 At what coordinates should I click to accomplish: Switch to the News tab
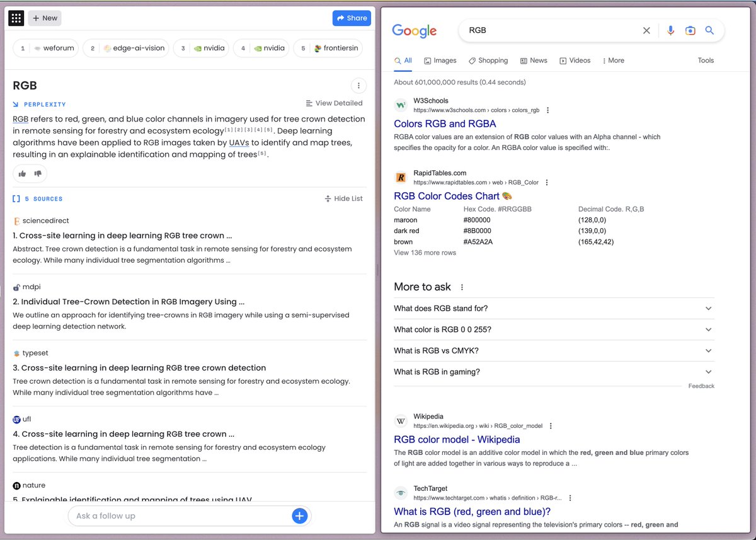534,60
